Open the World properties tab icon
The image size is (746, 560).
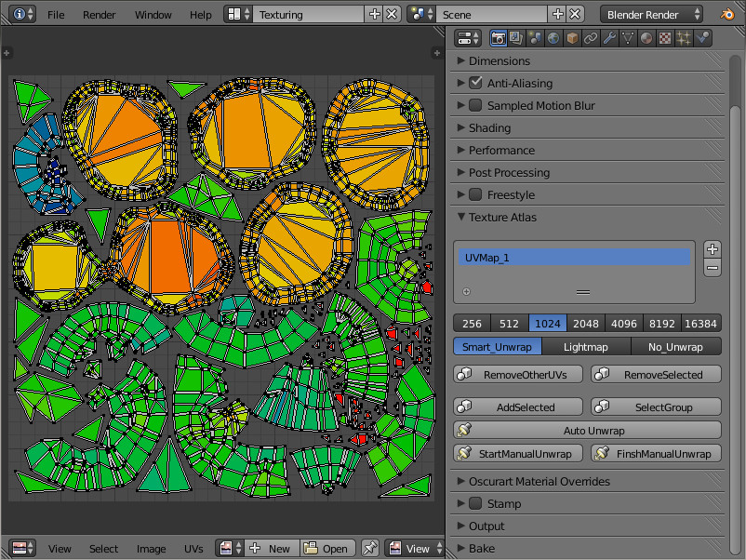pos(553,38)
